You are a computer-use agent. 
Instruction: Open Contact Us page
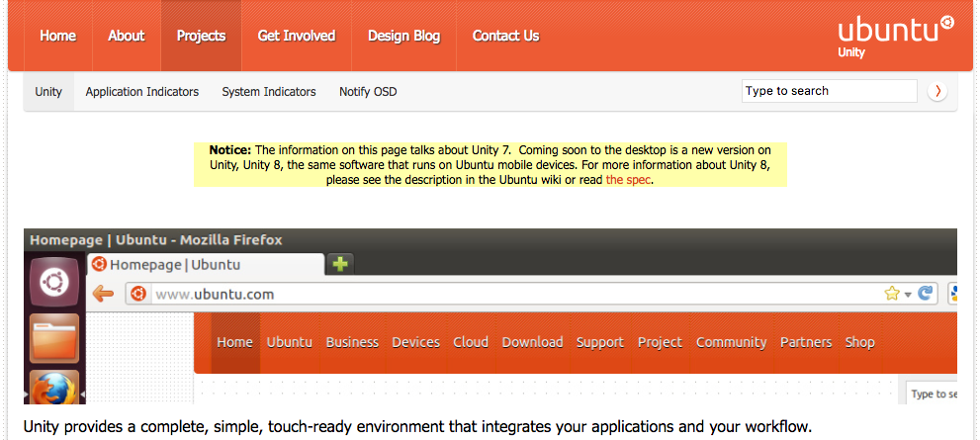coord(505,36)
